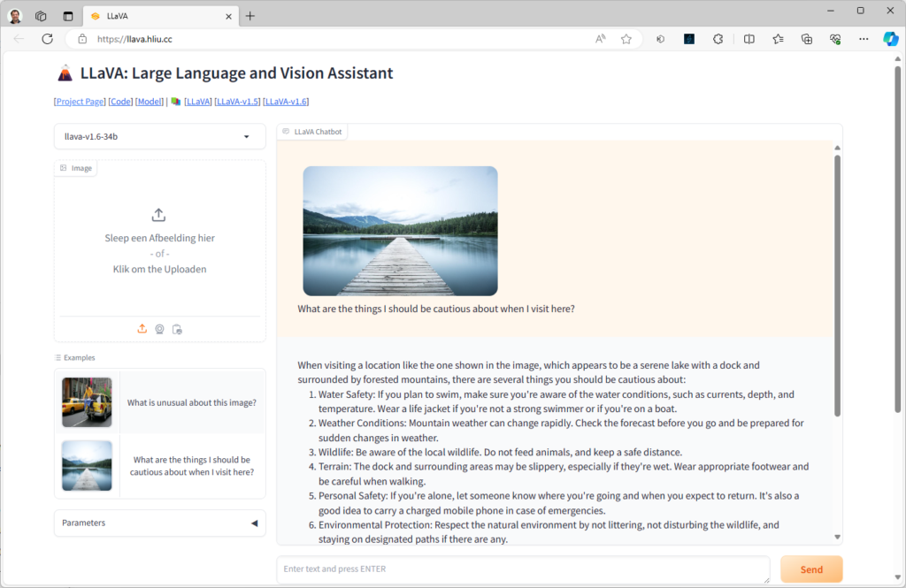Open the Copilot sidebar icon
Image resolution: width=906 pixels, height=588 pixels.
click(891, 39)
